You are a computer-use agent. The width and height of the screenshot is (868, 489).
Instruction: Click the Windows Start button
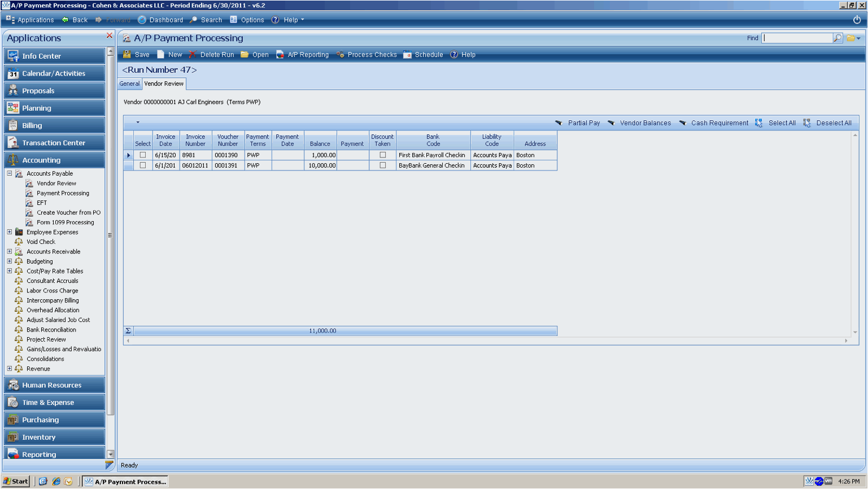pyautogui.click(x=16, y=482)
